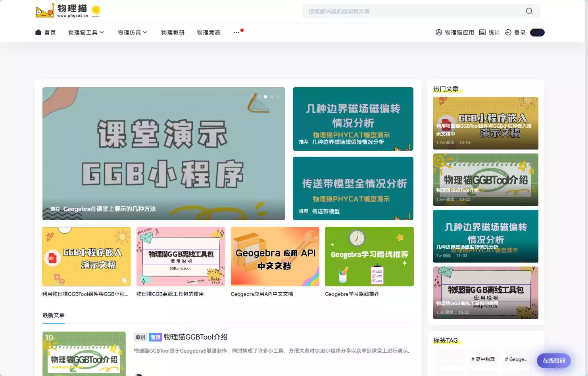Open the 几种边界磁场磁偏转情况分析 recommended card
588x376 pixels.
(353, 119)
